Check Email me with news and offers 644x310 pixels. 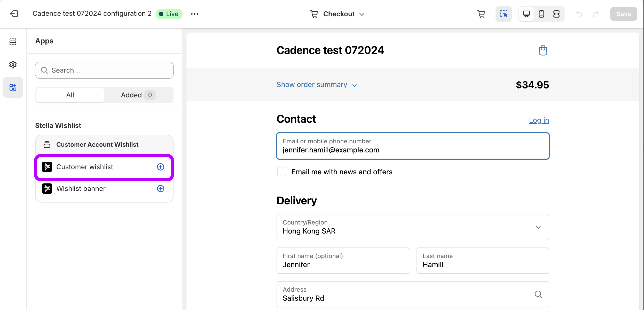coord(282,172)
